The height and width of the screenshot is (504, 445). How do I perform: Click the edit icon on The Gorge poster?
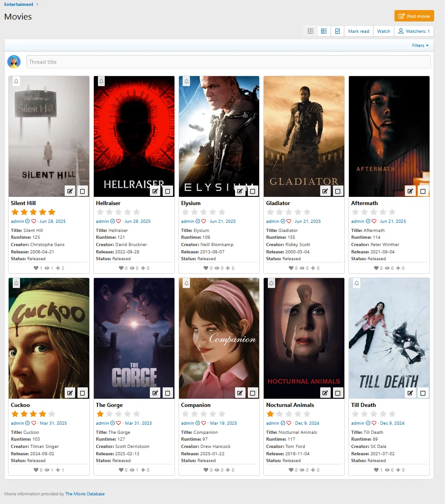(155, 393)
